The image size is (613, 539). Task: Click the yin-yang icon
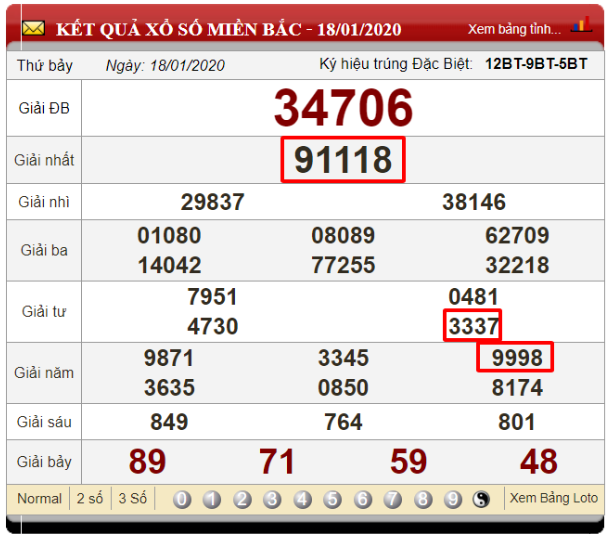pyautogui.click(x=483, y=499)
